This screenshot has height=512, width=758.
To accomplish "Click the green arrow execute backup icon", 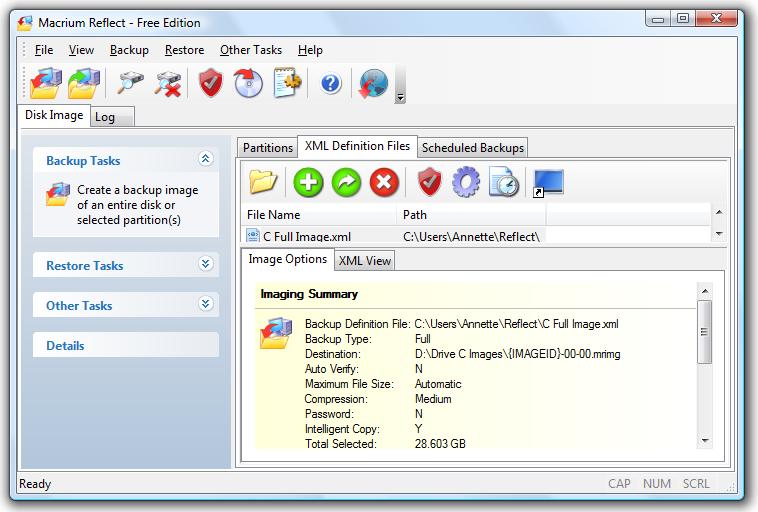I will pos(346,182).
